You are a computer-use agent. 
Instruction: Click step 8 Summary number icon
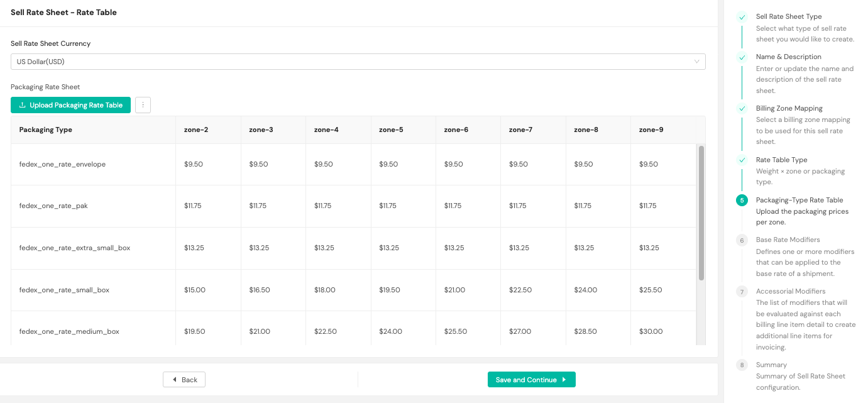(x=742, y=365)
